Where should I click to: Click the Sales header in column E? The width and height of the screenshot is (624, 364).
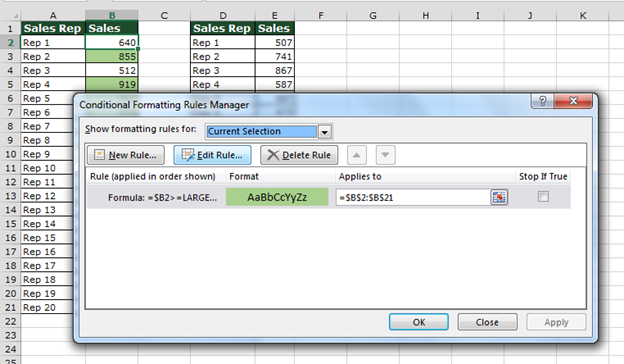275,28
